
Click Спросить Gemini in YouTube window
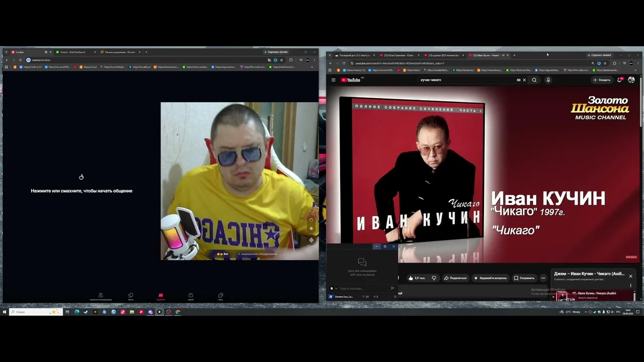[x=599, y=55]
